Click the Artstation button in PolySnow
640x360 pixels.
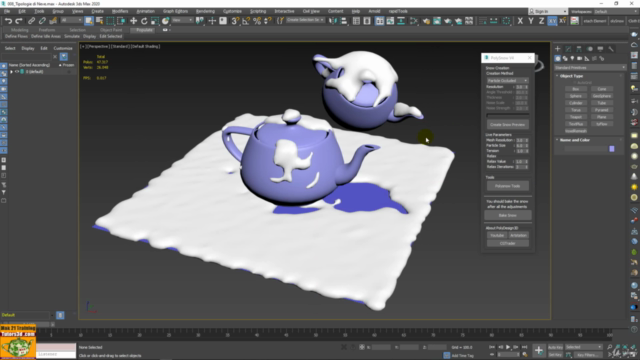coord(518,236)
